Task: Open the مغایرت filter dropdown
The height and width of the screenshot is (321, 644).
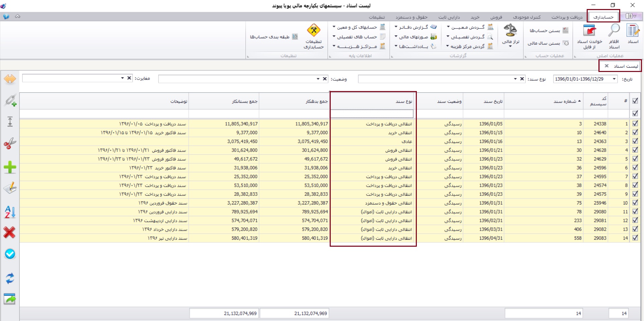Action: tap(122, 78)
